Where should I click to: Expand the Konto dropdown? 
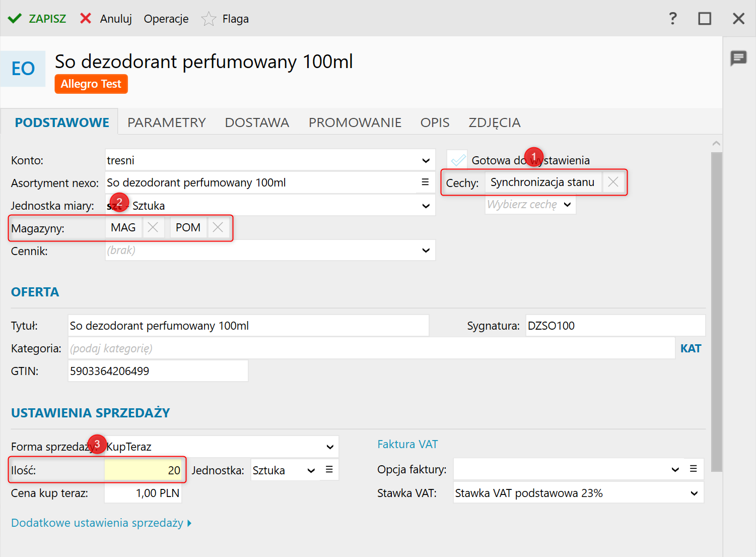point(426,161)
